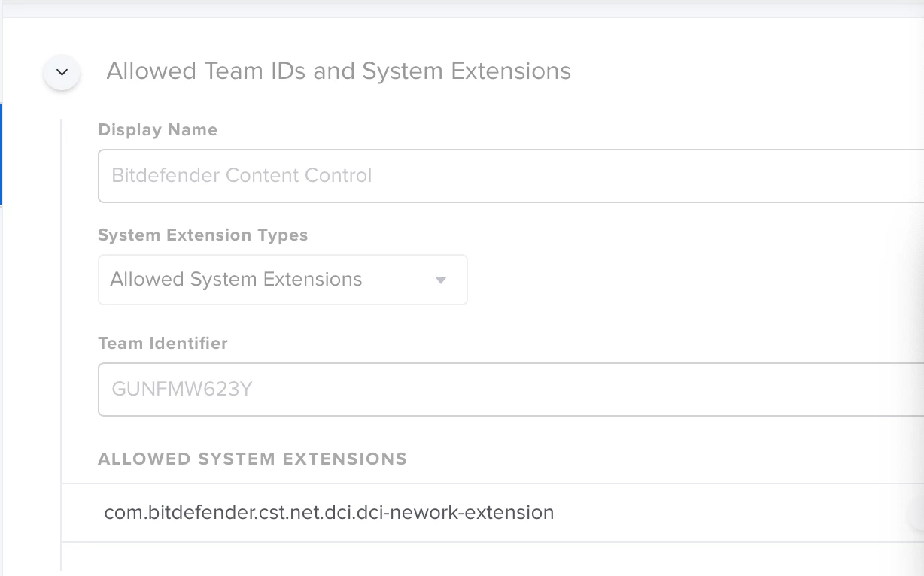The height and width of the screenshot is (576, 924).
Task: Click the GUNFMW623Y team ID text
Action: tap(181, 390)
